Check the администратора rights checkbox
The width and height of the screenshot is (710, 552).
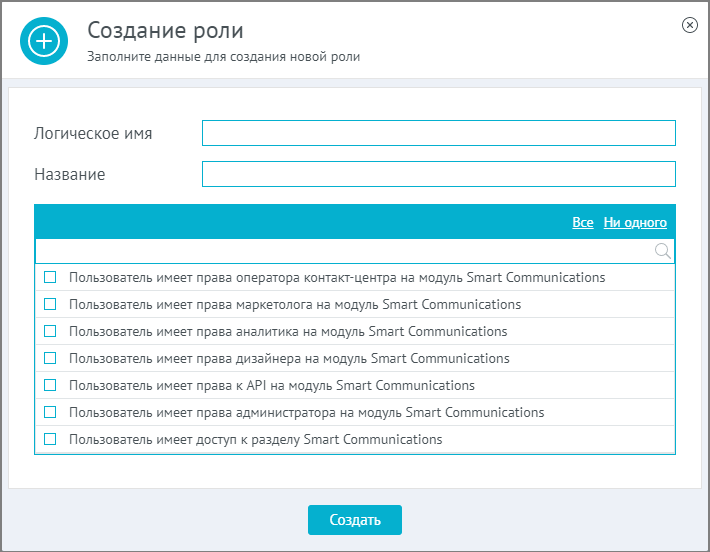tap(50, 412)
